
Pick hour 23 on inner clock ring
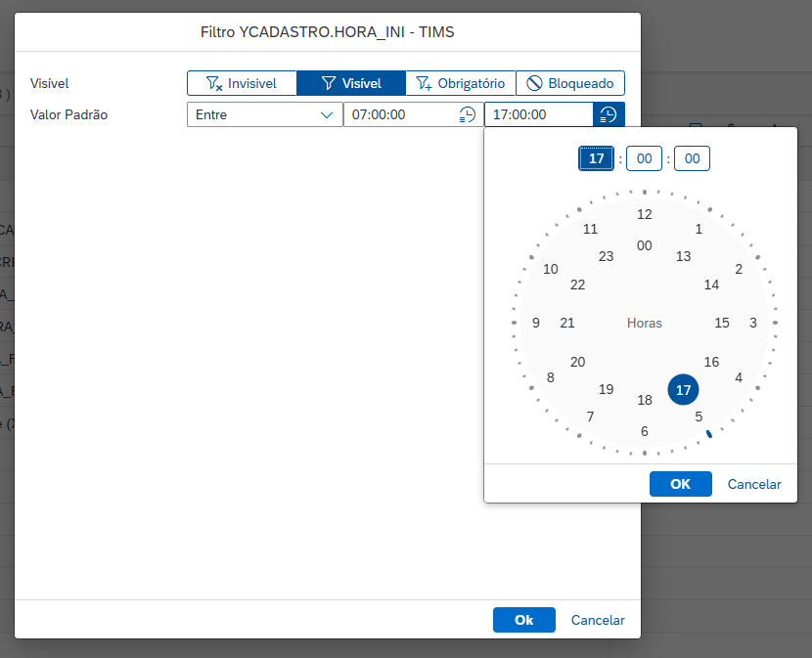606,256
